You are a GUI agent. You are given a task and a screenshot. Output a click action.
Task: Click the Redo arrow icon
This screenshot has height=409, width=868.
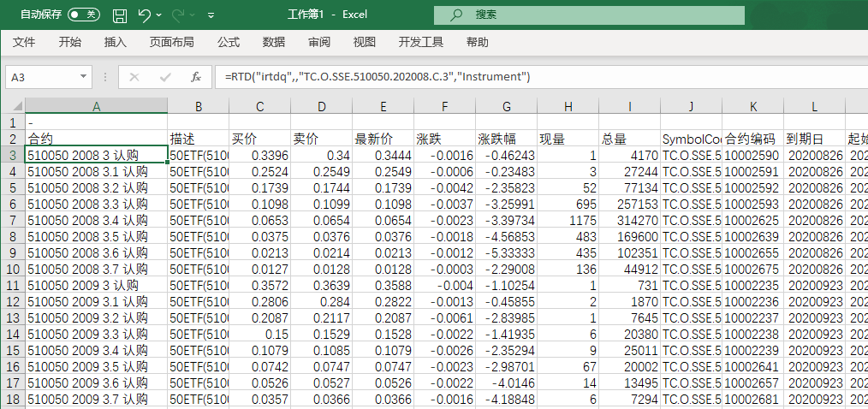click(x=179, y=15)
